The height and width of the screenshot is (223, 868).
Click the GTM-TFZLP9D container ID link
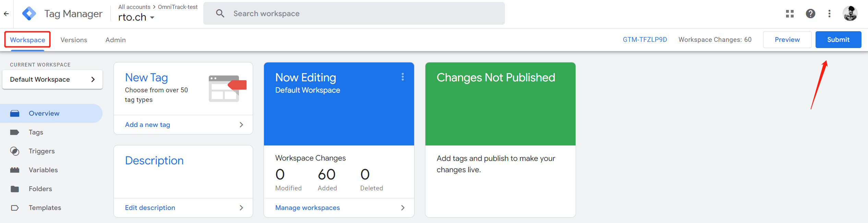645,40
